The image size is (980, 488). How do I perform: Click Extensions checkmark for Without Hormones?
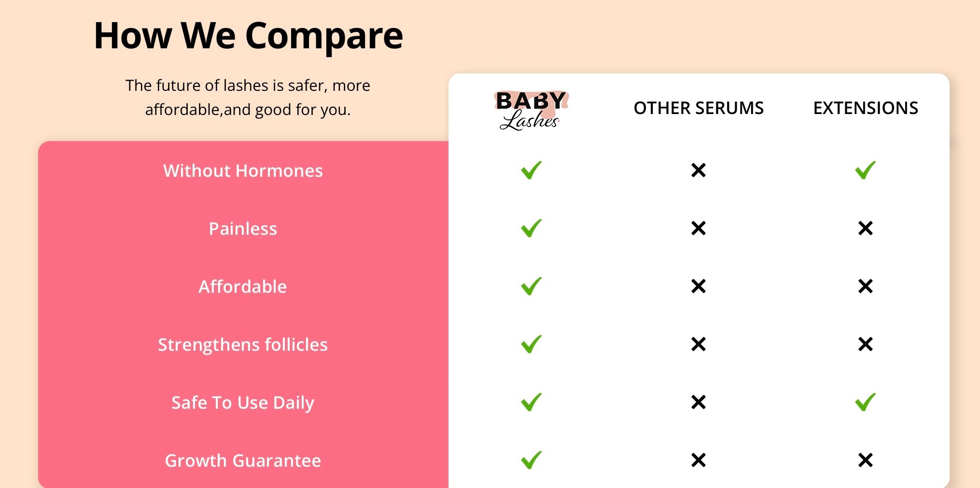point(865,170)
